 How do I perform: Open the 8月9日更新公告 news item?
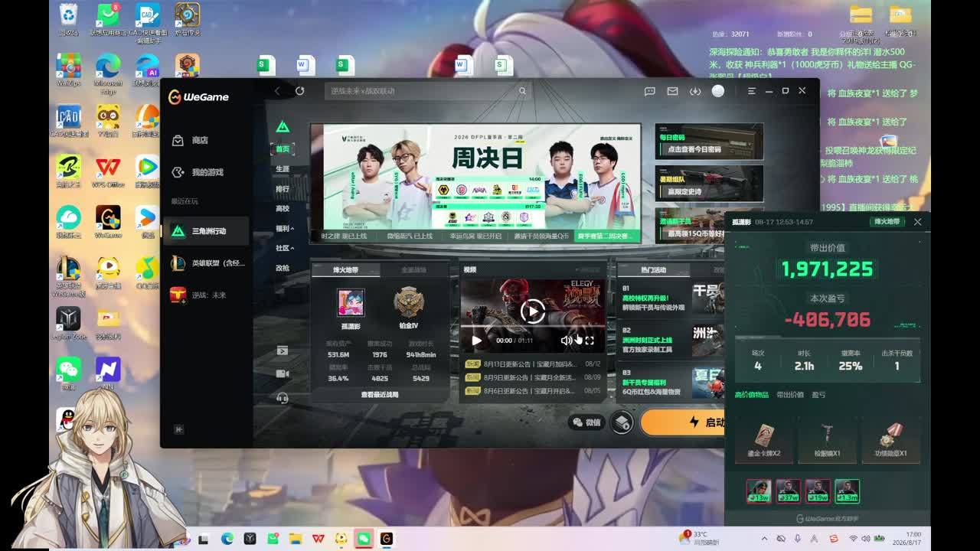pyautogui.click(x=533, y=377)
